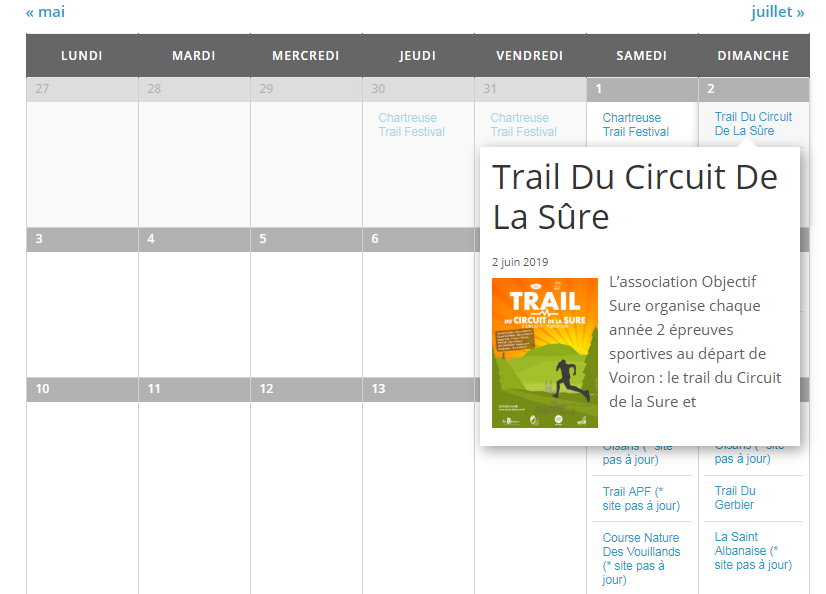Click the popup date 2 juin 2019
826x594 pixels.
520,262
